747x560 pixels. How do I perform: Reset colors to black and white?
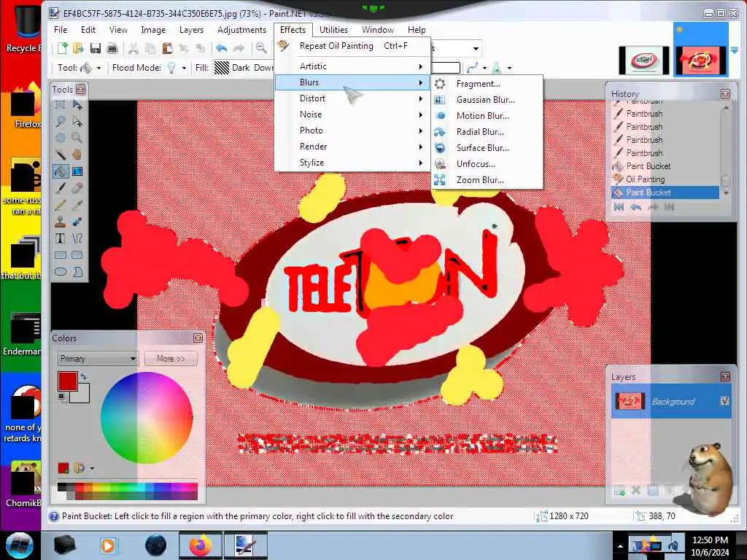pyautogui.click(x=62, y=397)
